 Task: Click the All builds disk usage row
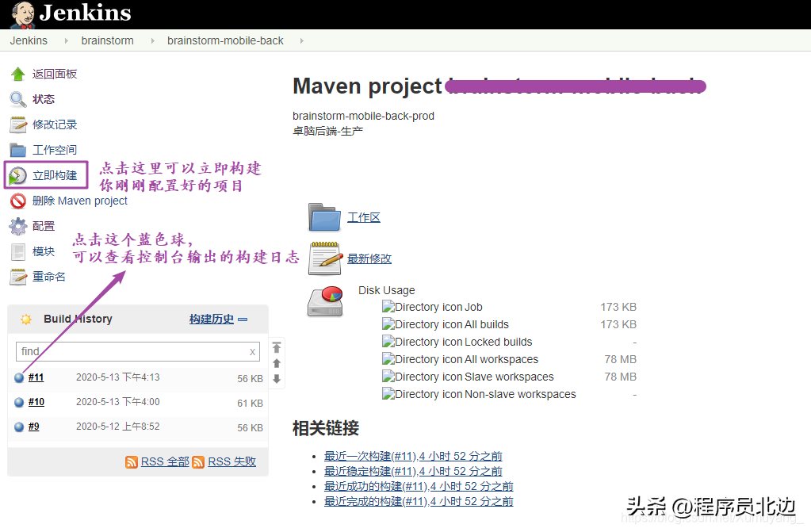[x=509, y=324]
